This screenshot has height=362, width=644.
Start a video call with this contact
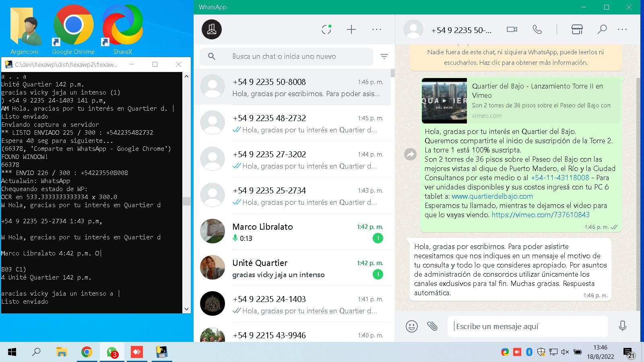pyautogui.click(x=512, y=29)
